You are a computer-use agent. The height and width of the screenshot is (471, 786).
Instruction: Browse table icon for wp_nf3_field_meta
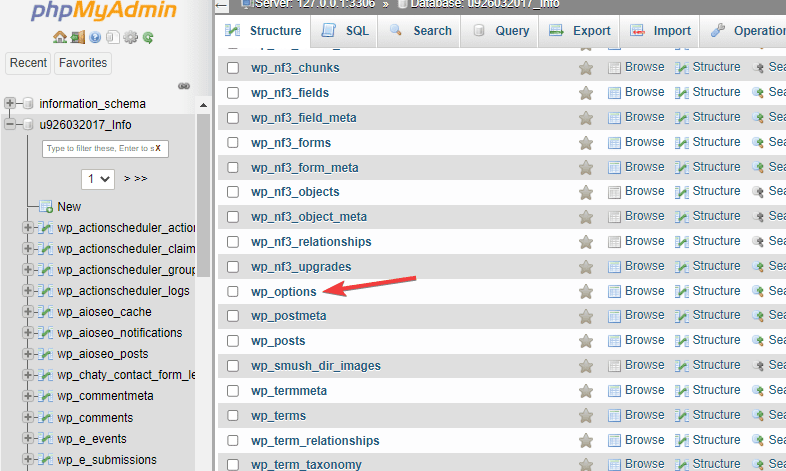click(x=614, y=118)
